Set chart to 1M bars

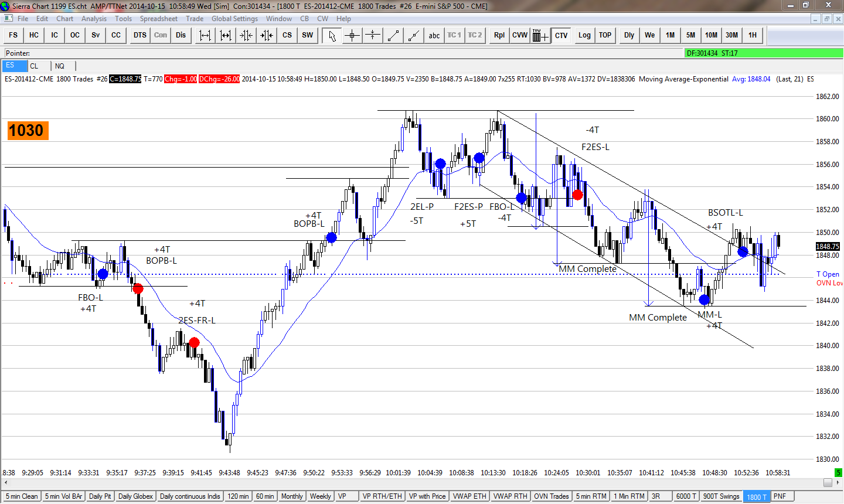pyautogui.click(x=671, y=35)
